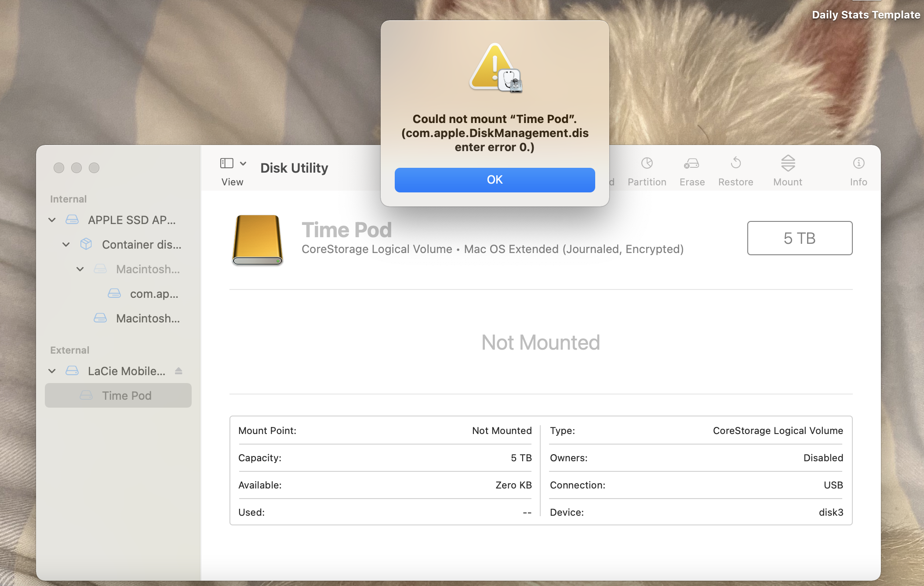Select the last Macintosh... data volume

click(x=148, y=318)
